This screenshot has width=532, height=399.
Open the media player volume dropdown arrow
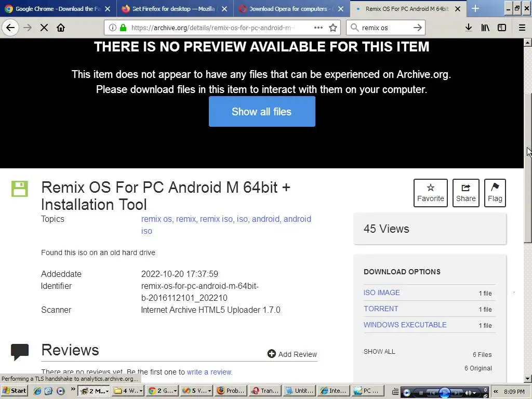pyautogui.click(x=474, y=393)
